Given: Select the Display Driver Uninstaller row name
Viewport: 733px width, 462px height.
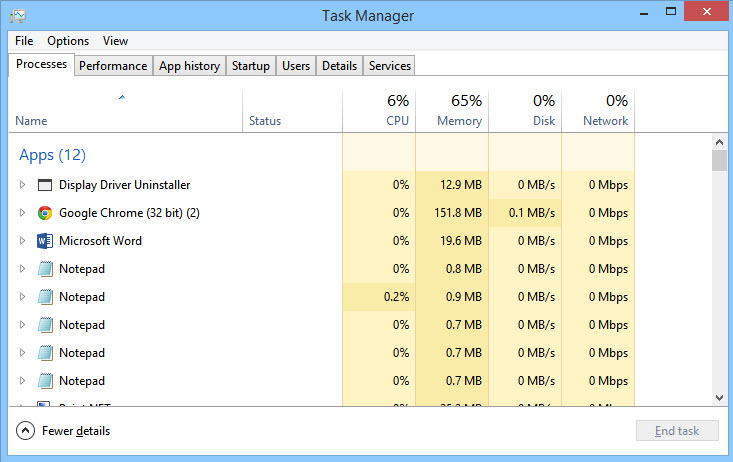Looking at the screenshot, I should 124,185.
